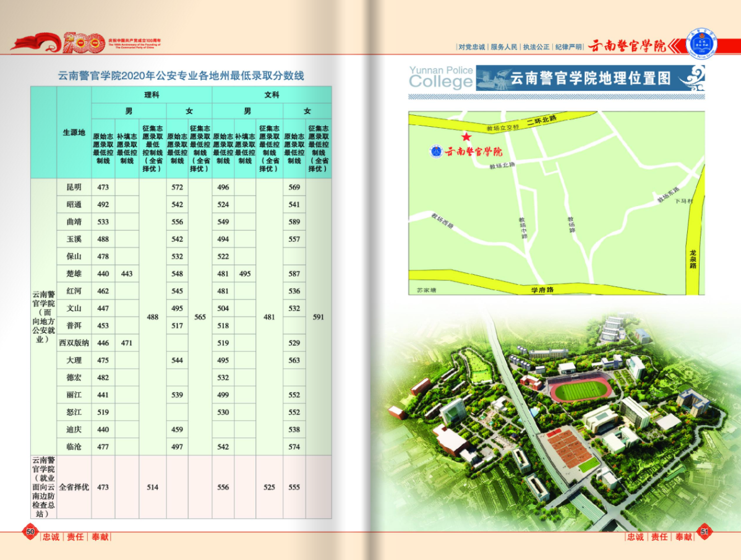Viewport: 741px width, 560px height.
Task: Click the 文山 row label
Action: 74,308
